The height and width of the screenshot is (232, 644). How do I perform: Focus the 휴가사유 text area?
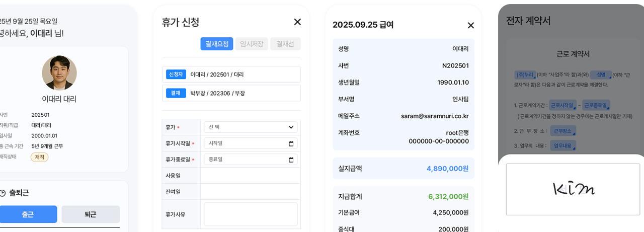[x=251, y=214]
